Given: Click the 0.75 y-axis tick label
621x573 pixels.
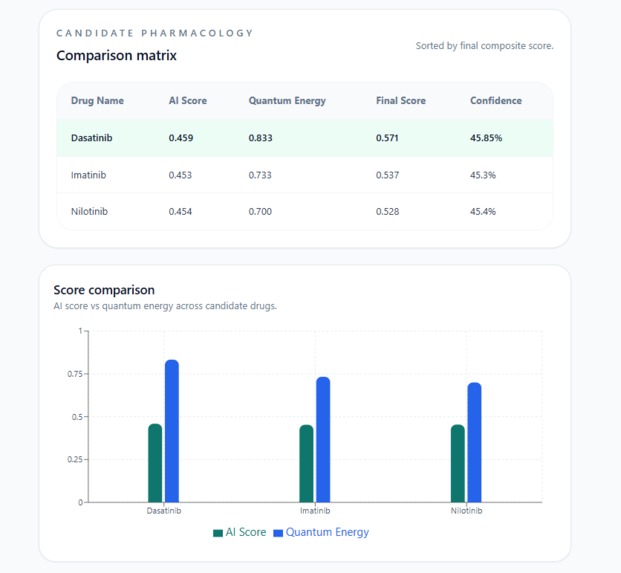Looking at the screenshot, I should click(75, 374).
